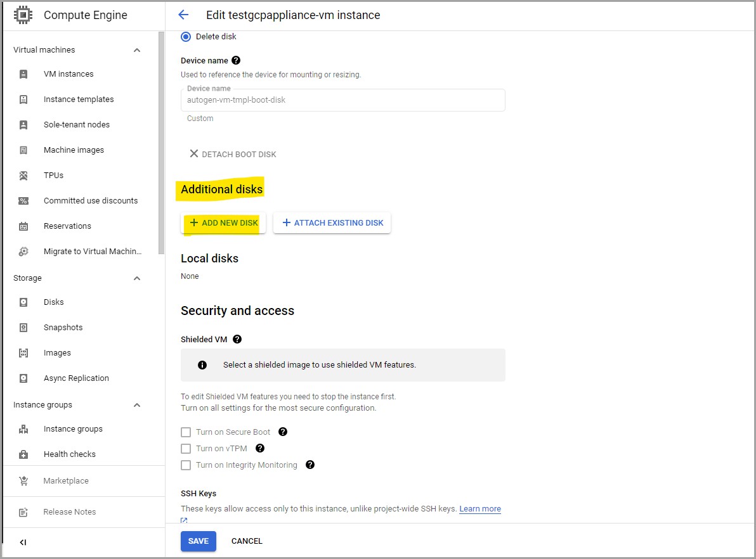Open the Learn more link for SSH keys
Screen dimensions: 756x559
pos(480,509)
